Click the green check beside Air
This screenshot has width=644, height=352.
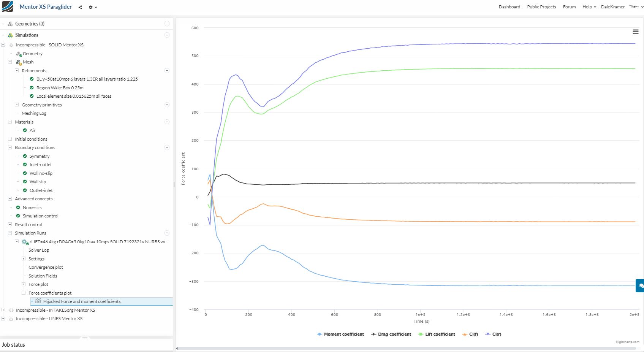(25, 130)
